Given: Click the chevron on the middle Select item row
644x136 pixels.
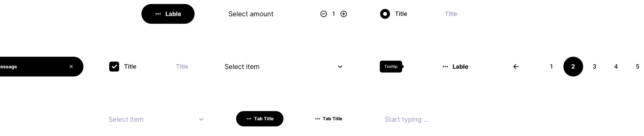Looking at the screenshot, I should pos(340,67).
